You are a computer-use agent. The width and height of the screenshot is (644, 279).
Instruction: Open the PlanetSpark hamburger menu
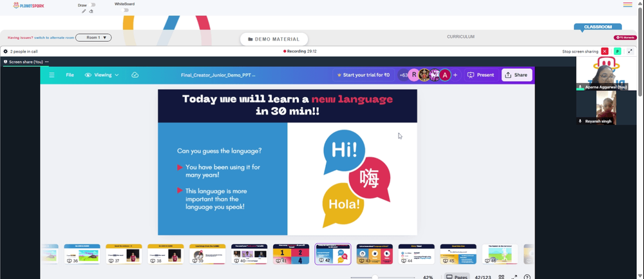tap(627, 5)
